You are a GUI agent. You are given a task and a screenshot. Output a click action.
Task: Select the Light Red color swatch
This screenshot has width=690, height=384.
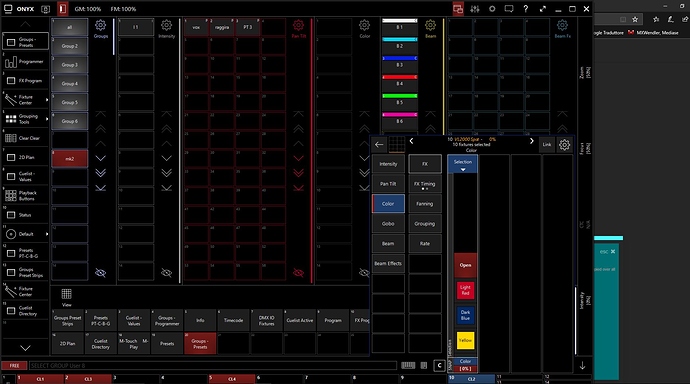pyautogui.click(x=465, y=290)
